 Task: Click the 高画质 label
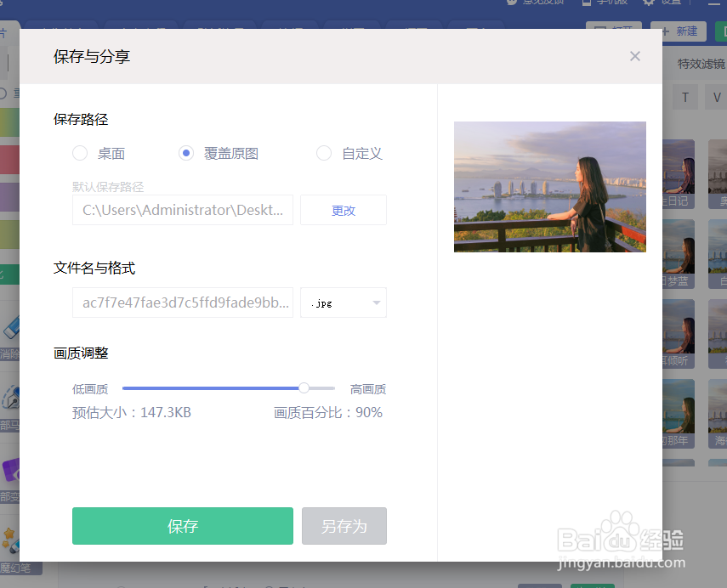(x=367, y=389)
